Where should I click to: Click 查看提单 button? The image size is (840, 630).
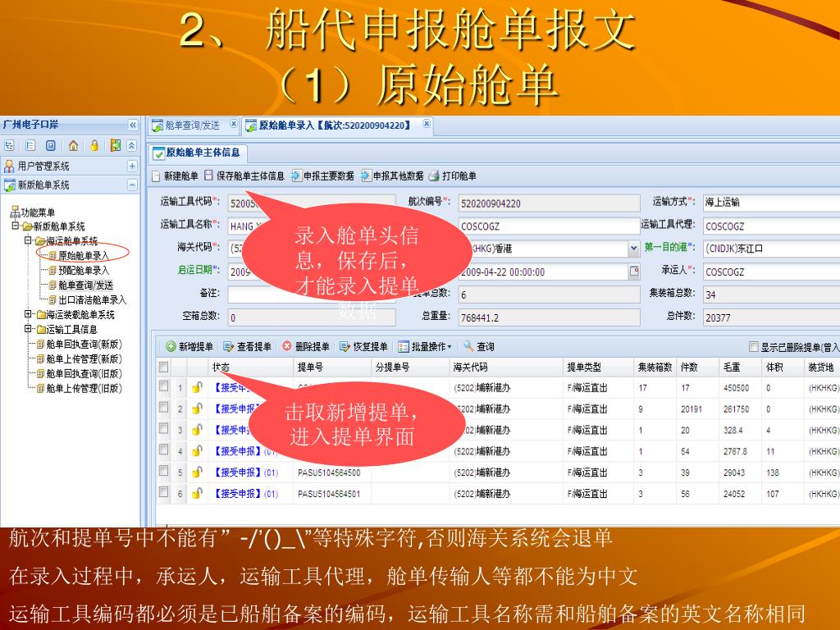[248, 347]
